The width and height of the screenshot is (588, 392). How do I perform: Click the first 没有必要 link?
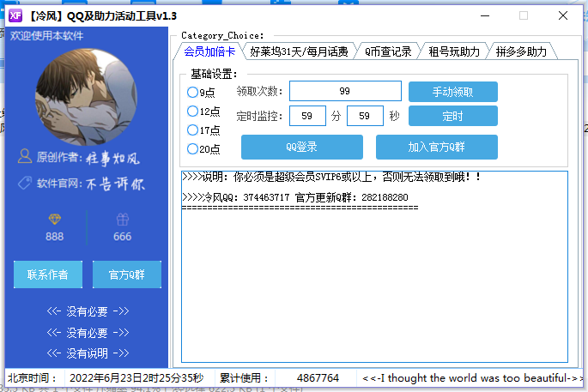click(x=88, y=311)
